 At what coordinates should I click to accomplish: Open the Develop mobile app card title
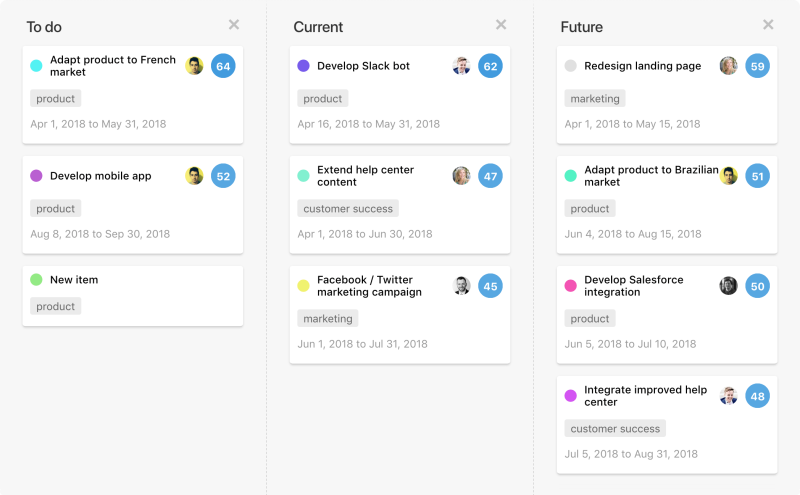(x=100, y=176)
